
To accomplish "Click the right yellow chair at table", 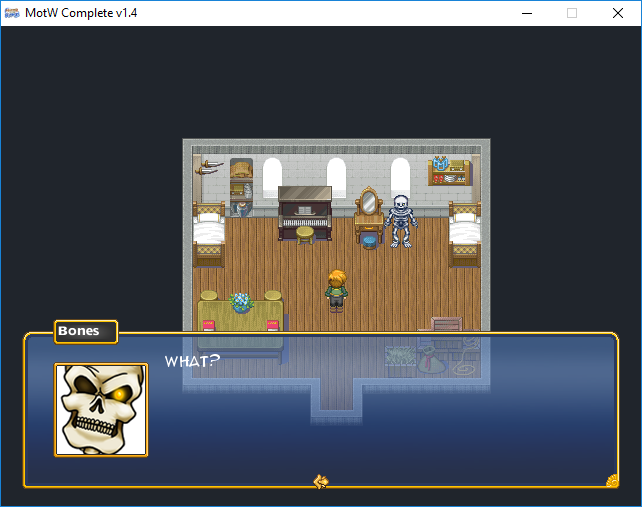I will point(273,295).
